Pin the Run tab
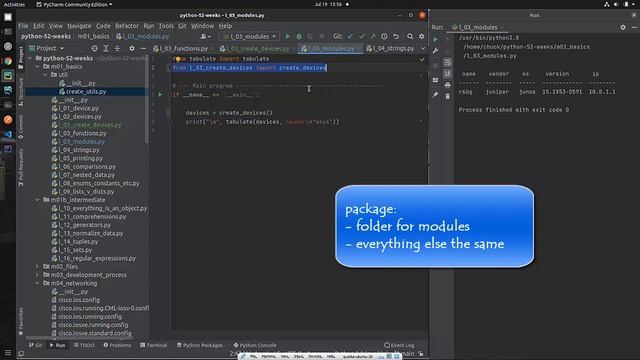The height and width of the screenshot is (360, 640). pyautogui.click(x=436, y=95)
